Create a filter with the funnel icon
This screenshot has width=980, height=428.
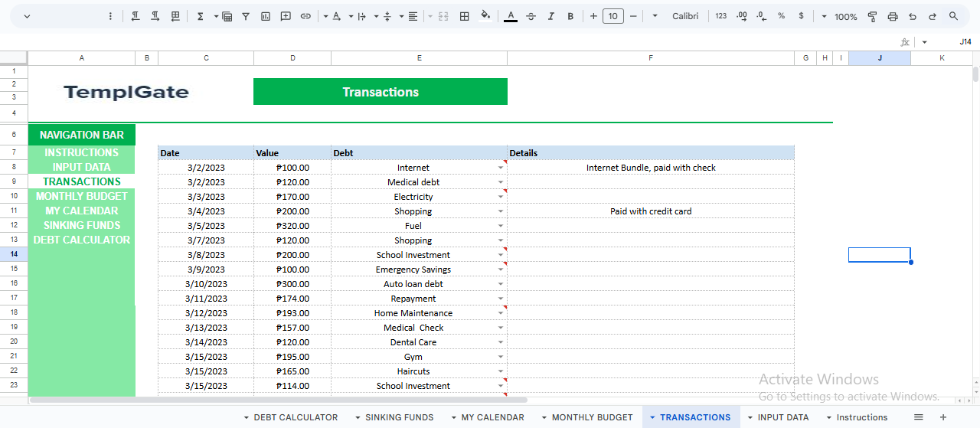(x=246, y=16)
